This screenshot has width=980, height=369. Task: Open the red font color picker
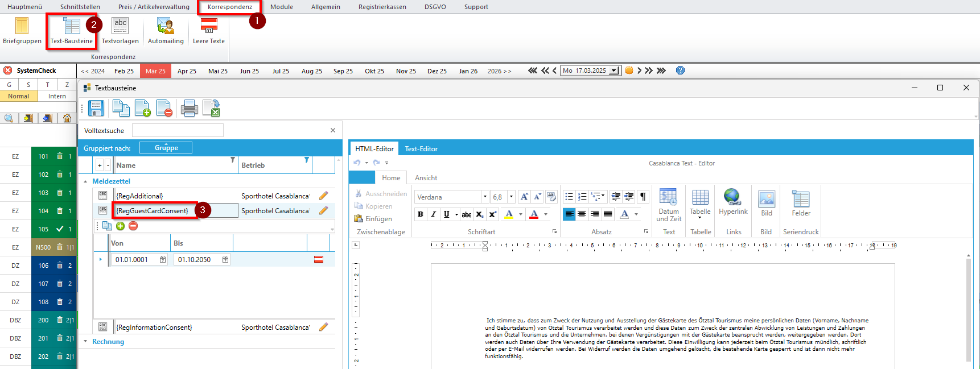tap(546, 214)
